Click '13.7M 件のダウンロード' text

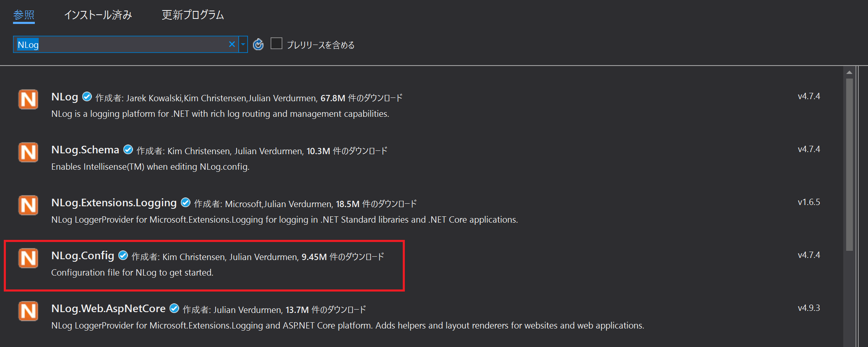[x=326, y=310]
